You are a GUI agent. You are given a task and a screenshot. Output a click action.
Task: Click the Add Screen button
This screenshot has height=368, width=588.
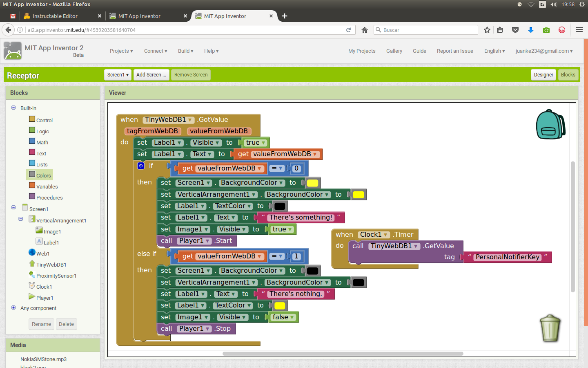tap(151, 75)
